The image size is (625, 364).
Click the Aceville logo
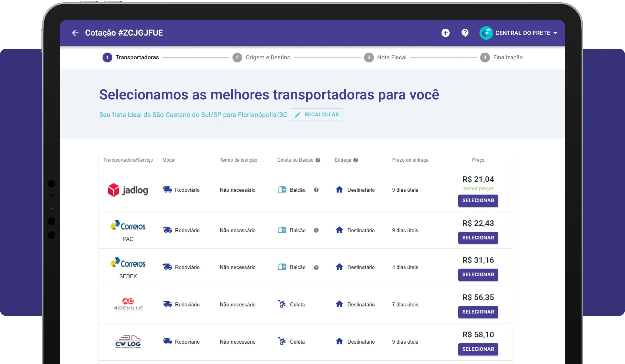pos(128,304)
